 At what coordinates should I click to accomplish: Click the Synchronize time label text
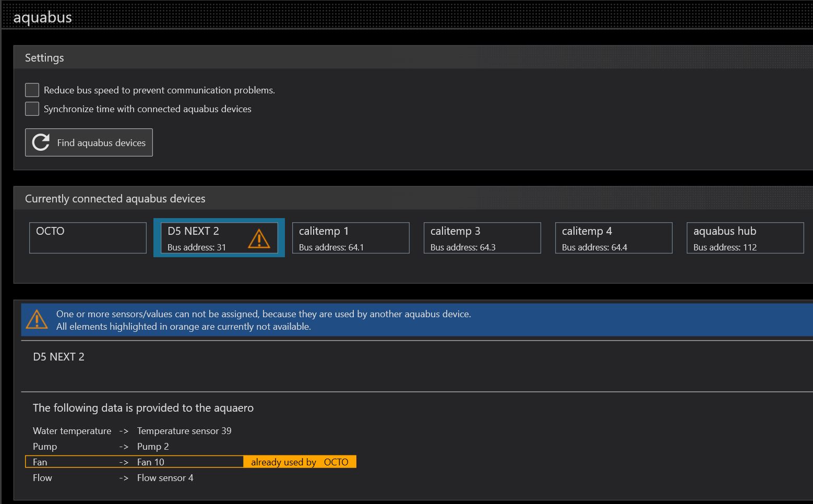coord(148,109)
